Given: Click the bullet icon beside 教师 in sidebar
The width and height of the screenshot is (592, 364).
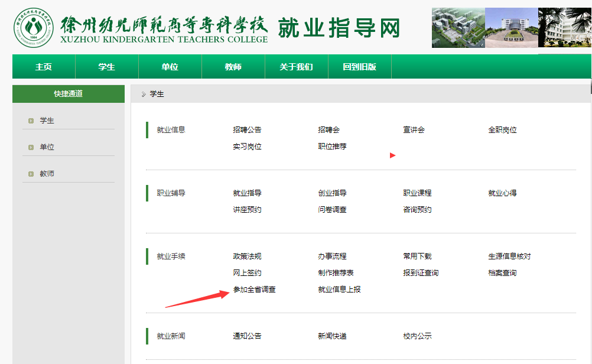Looking at the screenshot, I should pos(31,174).
